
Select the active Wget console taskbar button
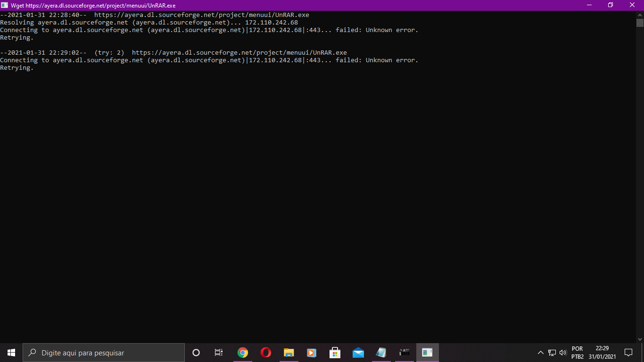427,353
